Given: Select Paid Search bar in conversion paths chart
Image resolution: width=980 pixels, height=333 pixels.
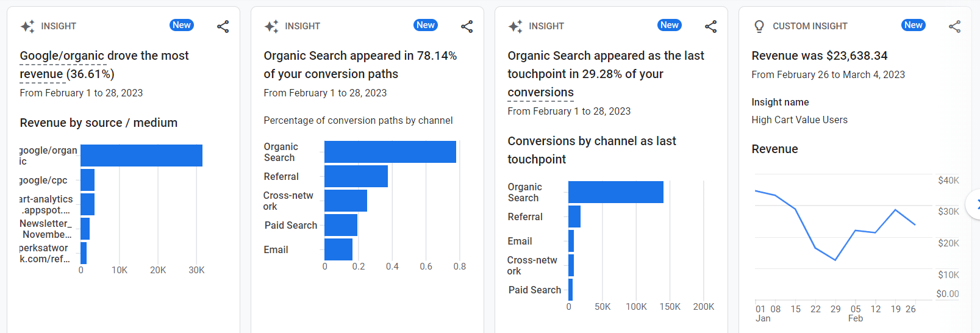Looking at the screenshot, I should (x=341, y=225).
